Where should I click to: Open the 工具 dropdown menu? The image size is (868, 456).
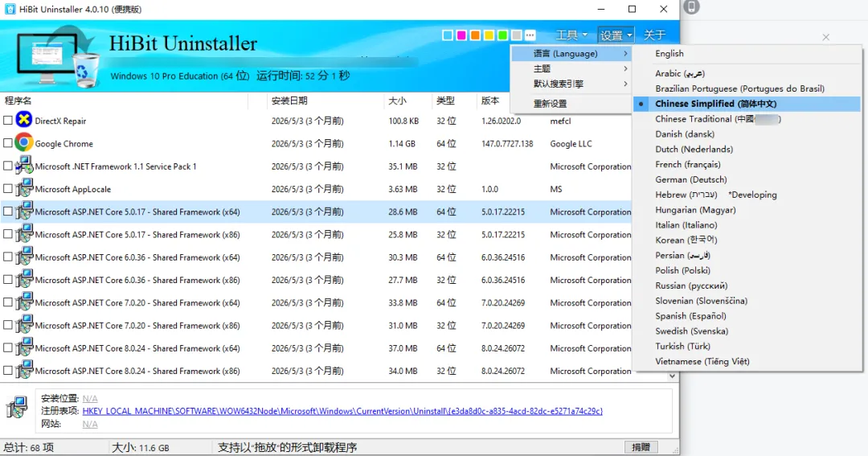point(571,35)
